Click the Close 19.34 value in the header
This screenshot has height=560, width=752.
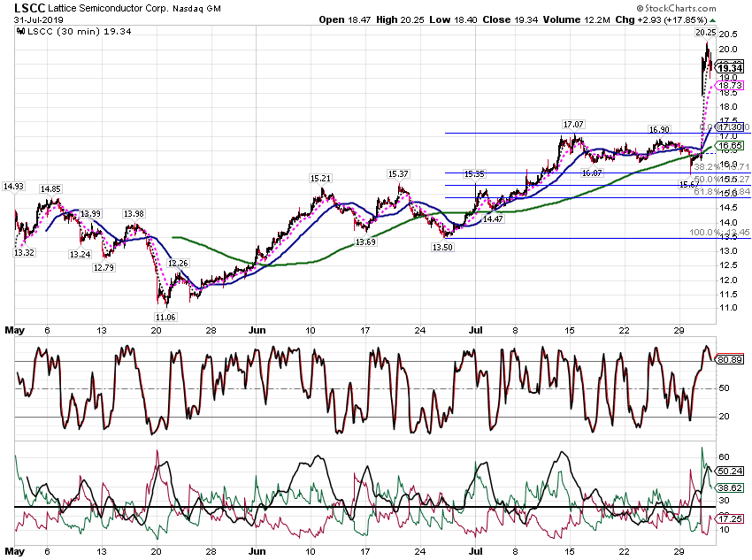pyautogui.click(x=510, y=19)
